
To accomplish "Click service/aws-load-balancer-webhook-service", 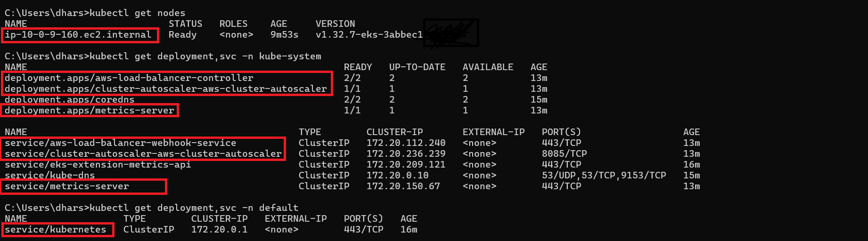I will [121, 143].
